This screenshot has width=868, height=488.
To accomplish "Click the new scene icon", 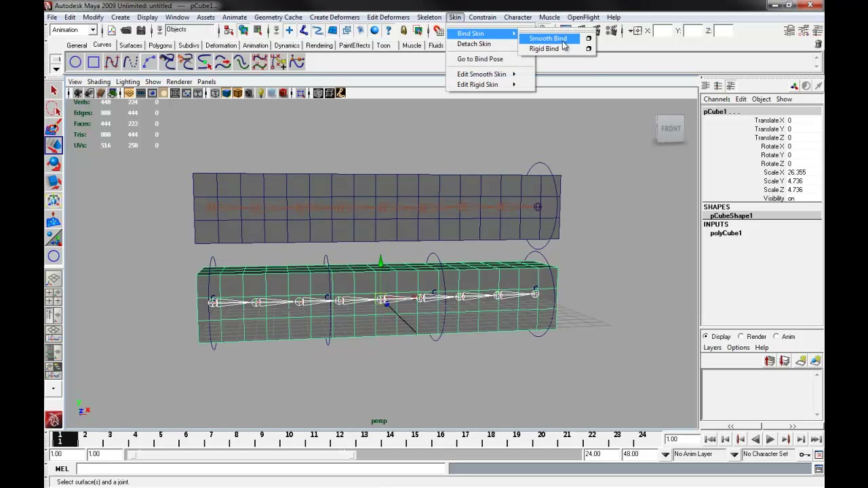I will [111, 30].
